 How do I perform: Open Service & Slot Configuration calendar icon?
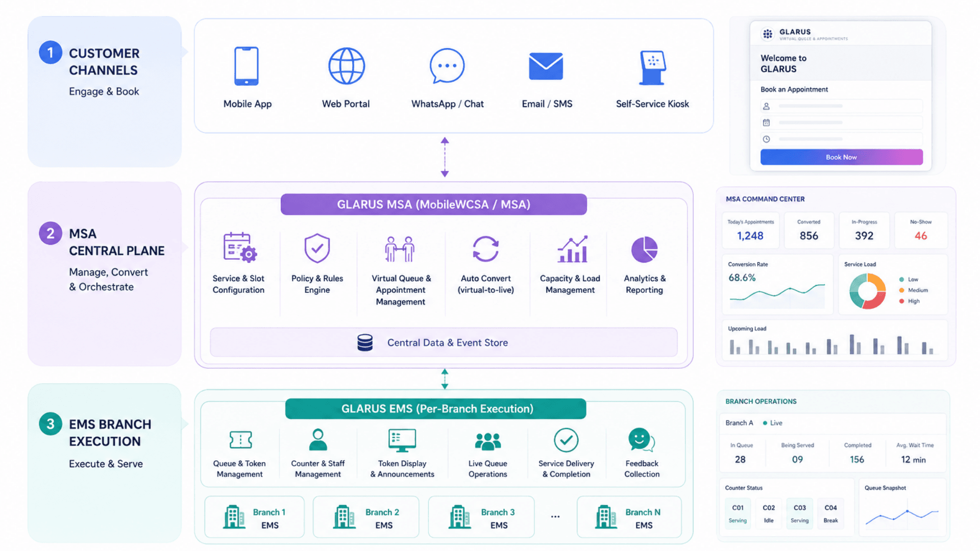pos(240,247)
